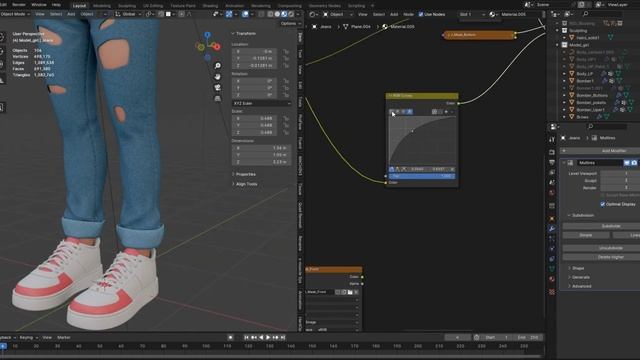Click the blue Z axis gizmo circle
The width and height of the screenshot is (640, 360).
click(x=207, y=35)
